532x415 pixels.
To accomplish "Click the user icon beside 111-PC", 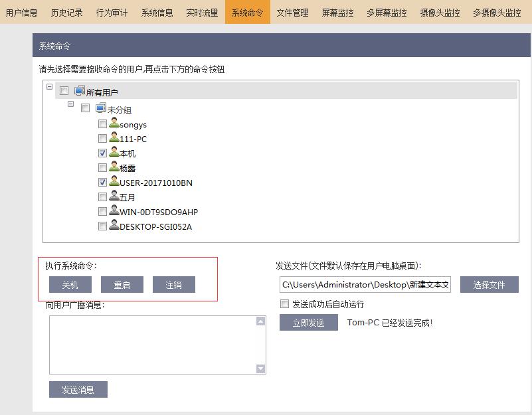I will click(114, 138).
